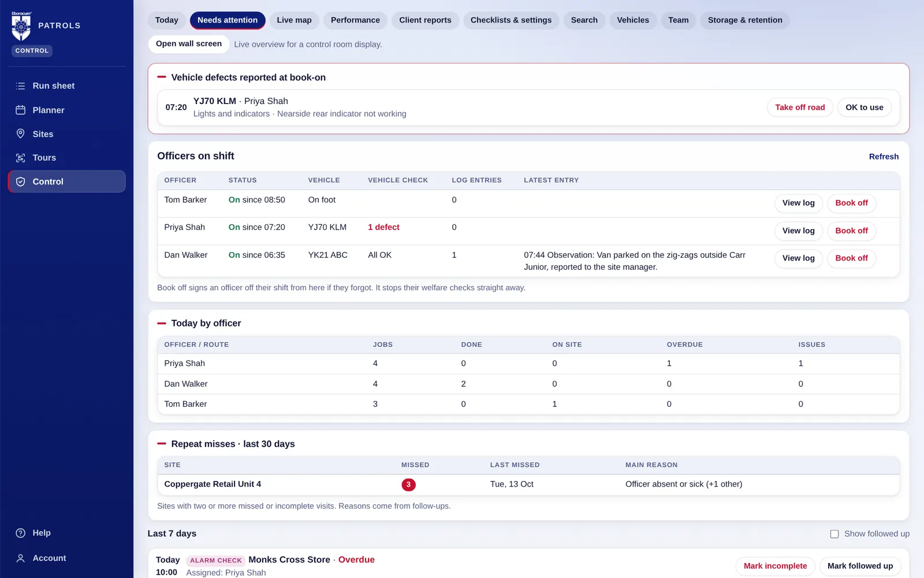The image size is (924, 578).
Task: Click Priya Shah's 1 defect text
Action: pos(383,227)
